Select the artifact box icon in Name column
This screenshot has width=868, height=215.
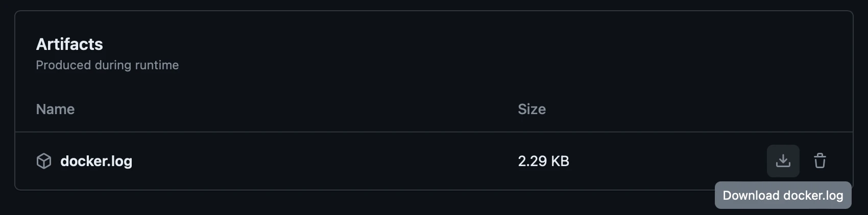pos(44,161)
